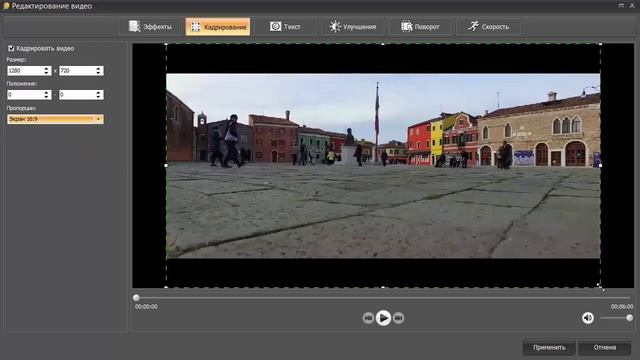Click the top-right crop corner handle

coord(600,44)
